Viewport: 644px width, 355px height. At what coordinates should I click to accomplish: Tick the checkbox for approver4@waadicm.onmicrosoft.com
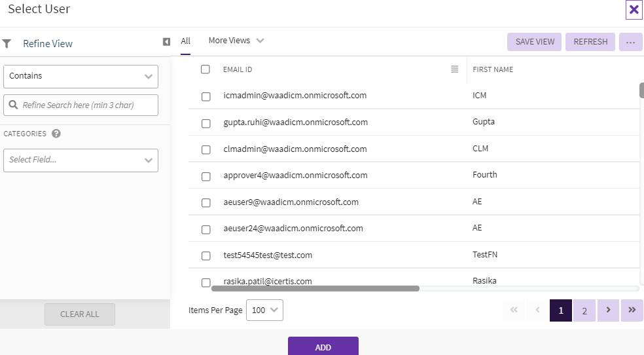206,176
